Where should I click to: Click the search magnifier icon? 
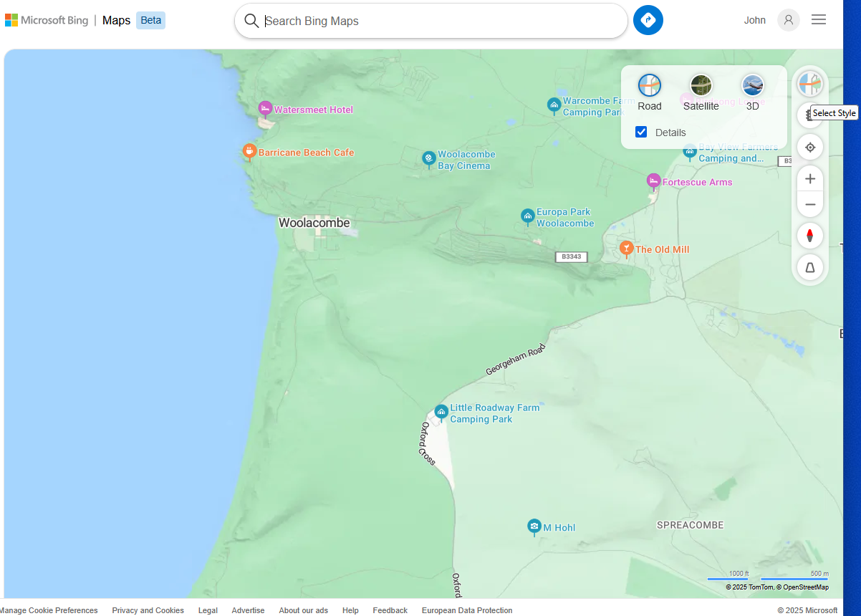coord(251,21)
